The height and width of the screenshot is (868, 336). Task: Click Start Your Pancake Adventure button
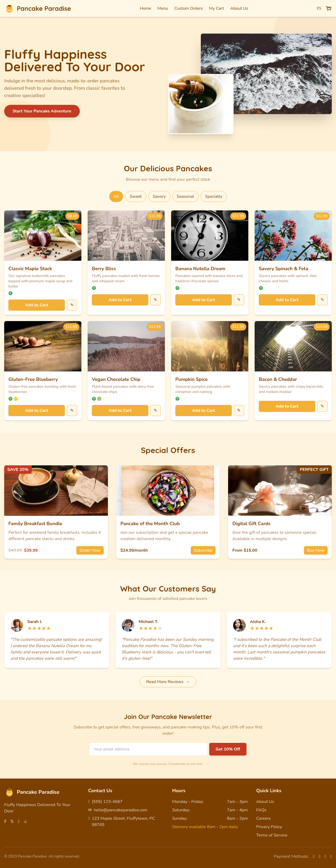42,111
